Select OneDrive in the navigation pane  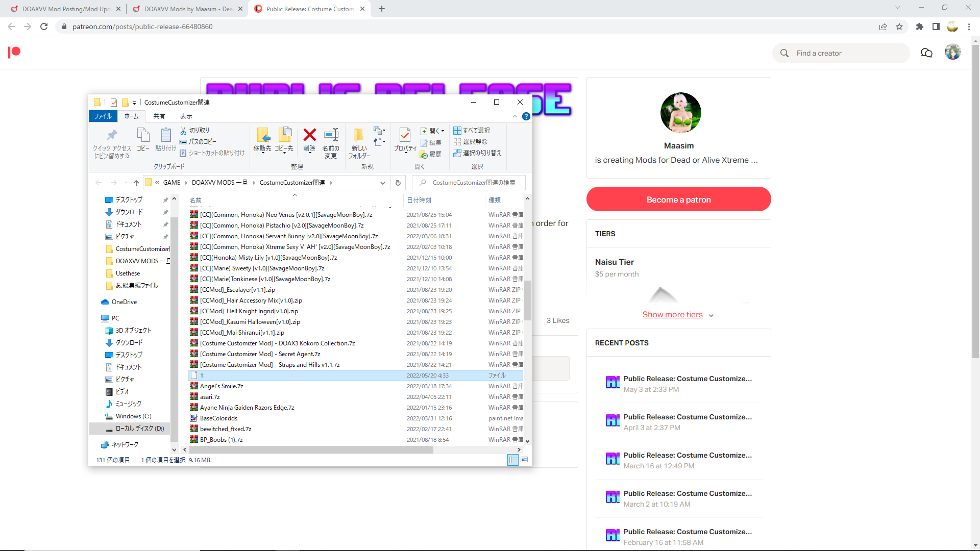click(x=124, y=302)
